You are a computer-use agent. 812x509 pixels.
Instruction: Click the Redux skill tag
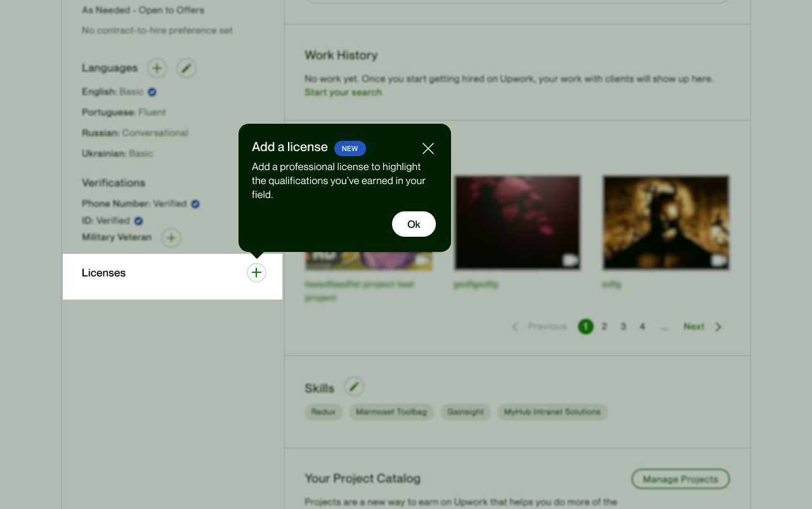tap(324, 412)
